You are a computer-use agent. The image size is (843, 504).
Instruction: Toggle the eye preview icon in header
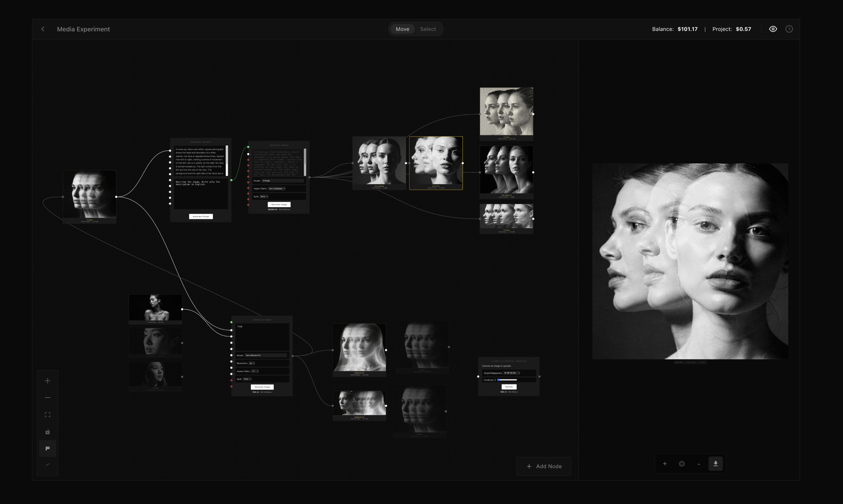click(773, 29)
